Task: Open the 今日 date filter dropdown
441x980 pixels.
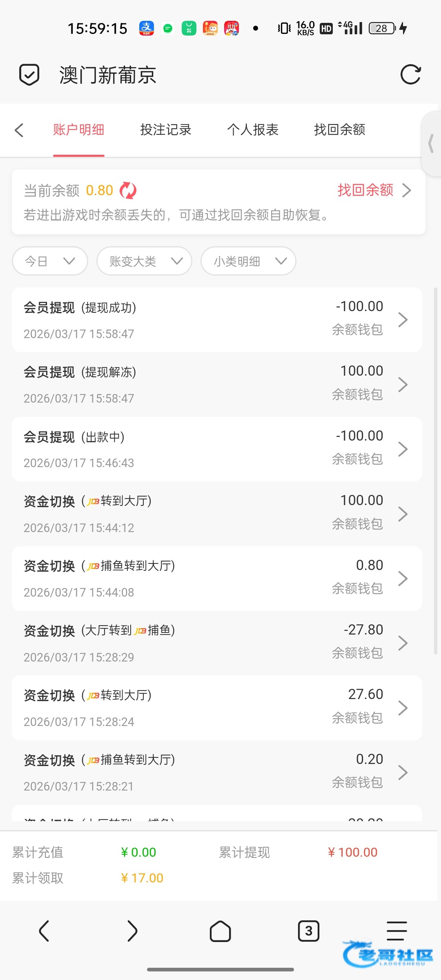Action: [x=50, y=261]
